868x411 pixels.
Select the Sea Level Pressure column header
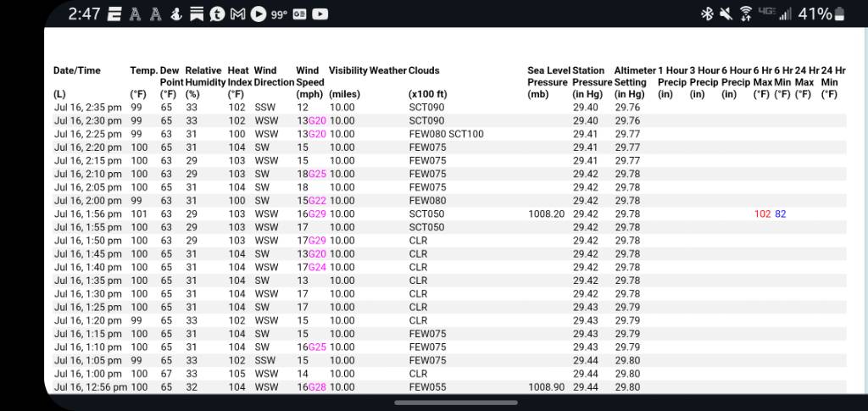tap(548, 76)
